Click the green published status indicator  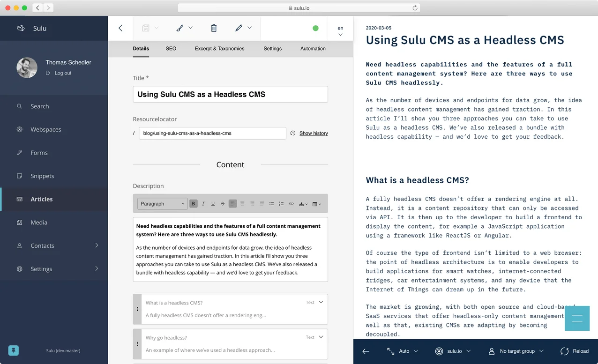(x=315, y=28)
